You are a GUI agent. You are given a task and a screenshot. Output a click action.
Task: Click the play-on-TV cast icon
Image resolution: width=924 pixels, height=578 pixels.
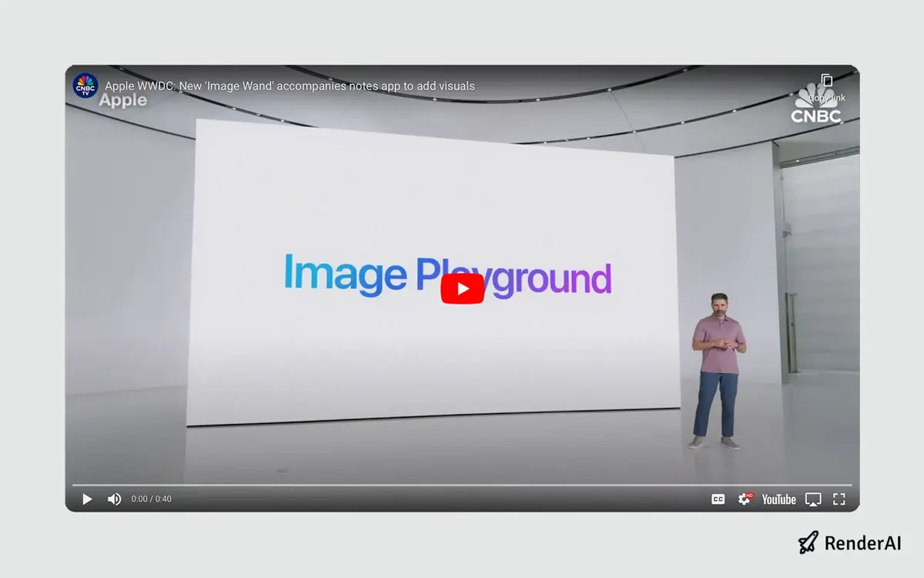point(812,499)
